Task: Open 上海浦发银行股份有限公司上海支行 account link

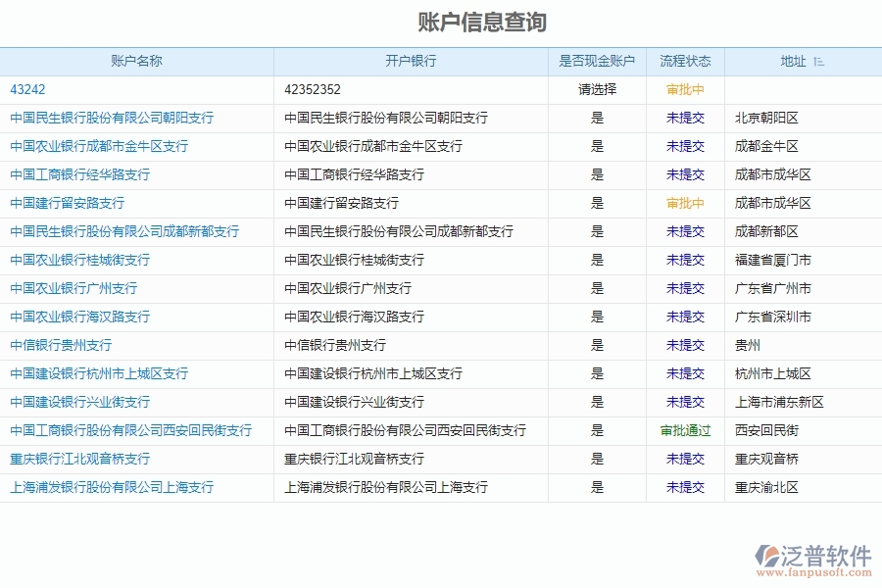Action: click(x=111, y=487)
